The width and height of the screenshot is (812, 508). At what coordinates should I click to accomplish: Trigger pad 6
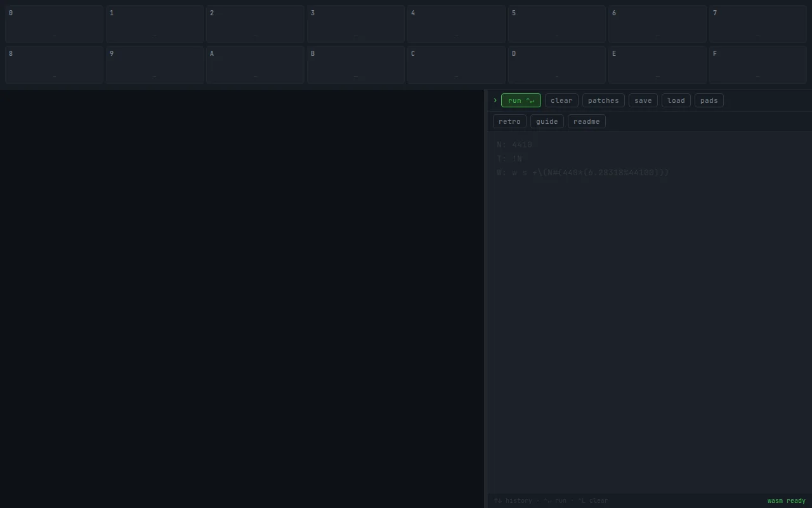[657, 24]
